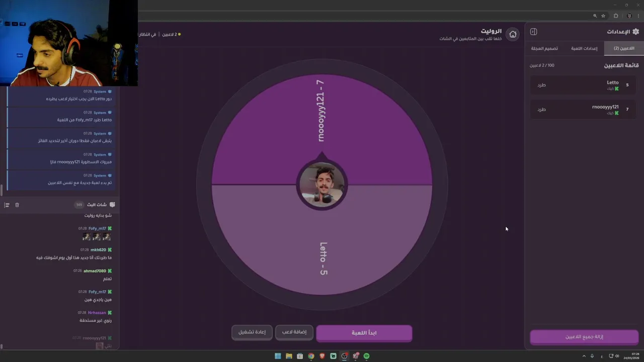This screenshot has height=362, width=644.
Task: Go to the home page via house icon
Action: click(x=513, y=34)
